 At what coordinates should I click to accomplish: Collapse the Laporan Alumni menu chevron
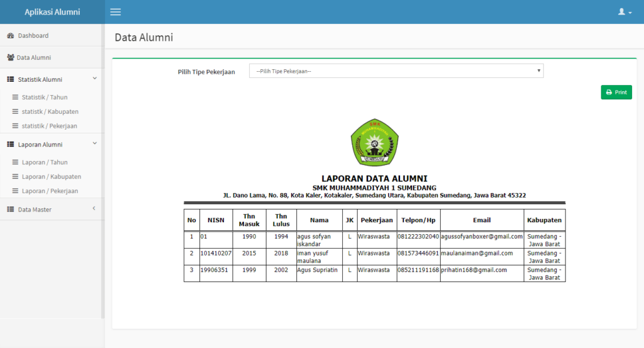[94, 143]
